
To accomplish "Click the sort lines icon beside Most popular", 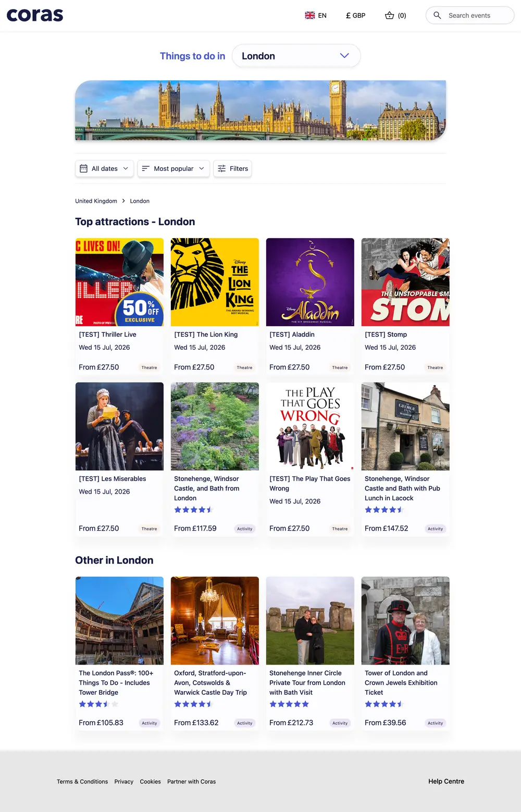I will click(145, 168).
